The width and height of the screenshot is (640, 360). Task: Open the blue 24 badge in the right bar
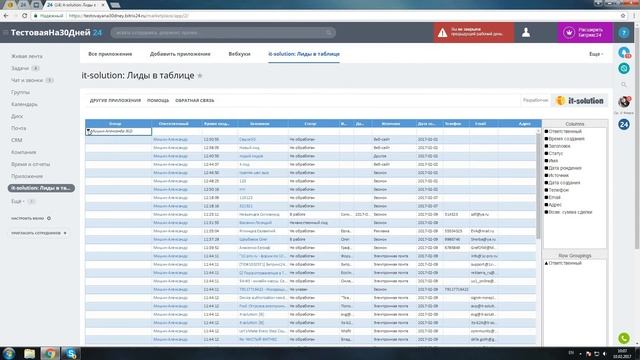pos(624,124)
